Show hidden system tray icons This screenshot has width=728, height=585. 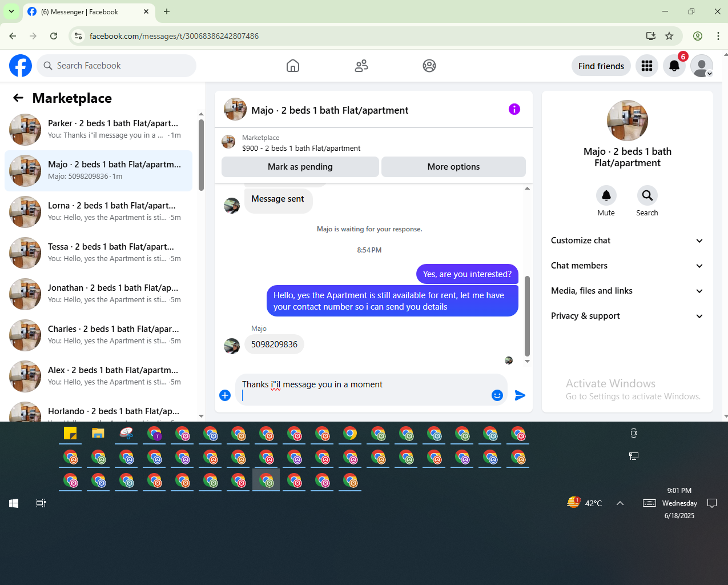click(x=620, y=503)
